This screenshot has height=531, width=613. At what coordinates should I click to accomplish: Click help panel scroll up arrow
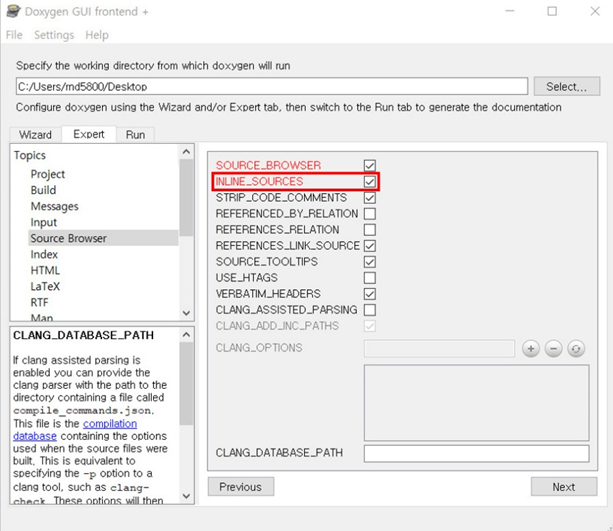coord(186,335)
